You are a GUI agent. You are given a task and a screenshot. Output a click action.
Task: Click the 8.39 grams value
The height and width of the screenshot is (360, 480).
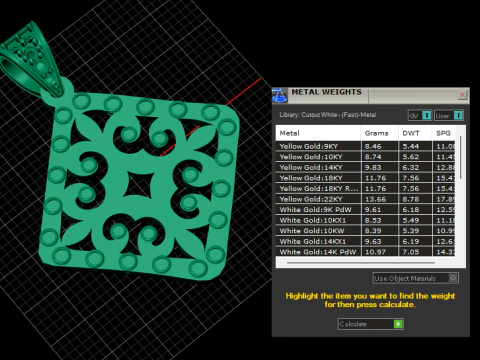point(373,231)
